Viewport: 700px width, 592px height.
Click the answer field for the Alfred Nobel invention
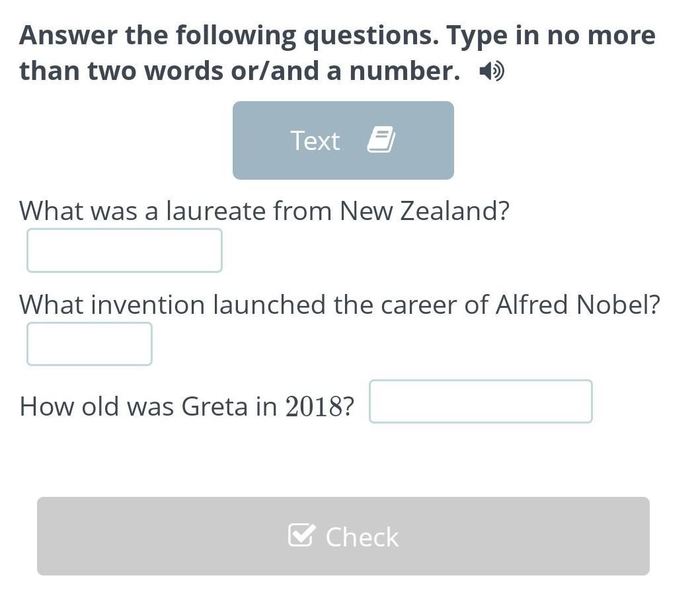pos(89,344)
